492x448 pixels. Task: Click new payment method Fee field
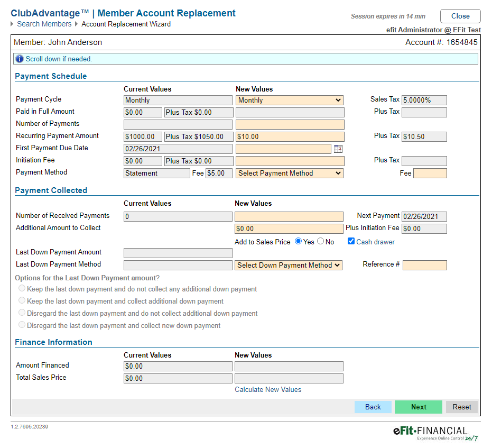pos(430,173)
